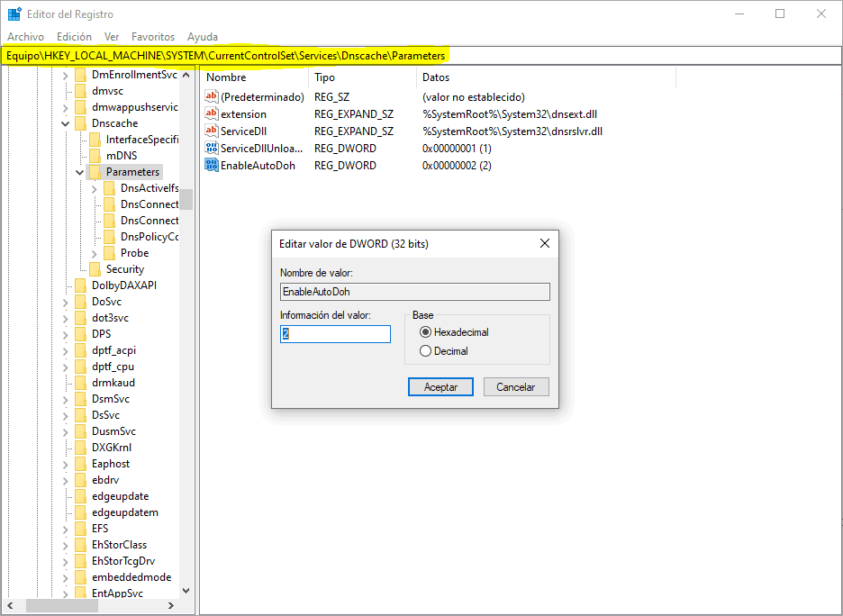
Task: Click the Eaphost folder icon
Action: (x=81, y=463)
